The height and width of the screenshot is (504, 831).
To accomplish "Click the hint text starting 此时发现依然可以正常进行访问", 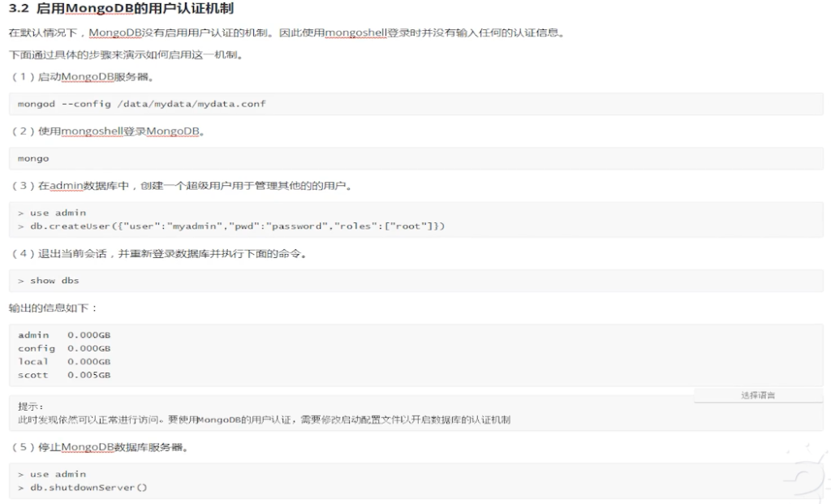I will coord(264,420).
